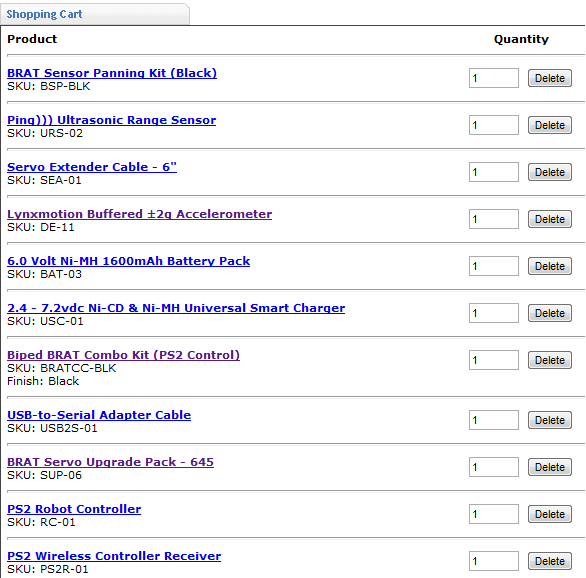Open Lynxmotion Buffered ±2g Accelerometer link
Screen dimensions: 586x578
(139, 214)
